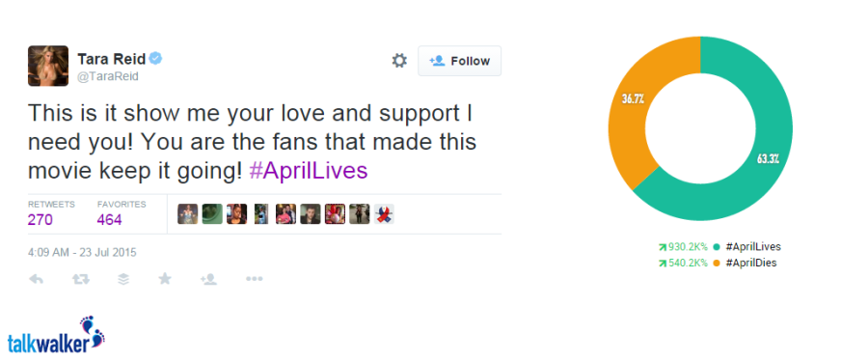View the 270 retweets count
This screenshot has height=362, width=868.
tap(41, 220)
